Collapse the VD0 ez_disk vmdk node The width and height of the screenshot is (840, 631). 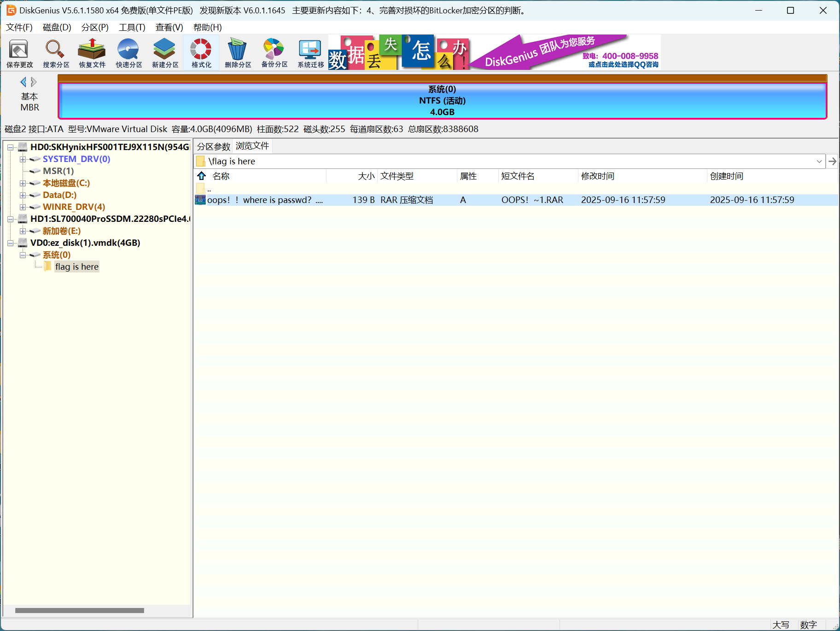pos(10,243)
